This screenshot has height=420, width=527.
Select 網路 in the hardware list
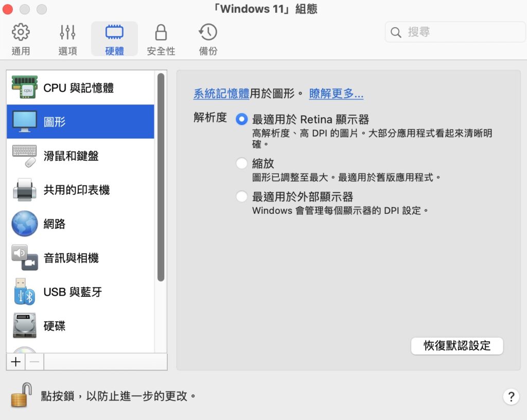[80, 224]
